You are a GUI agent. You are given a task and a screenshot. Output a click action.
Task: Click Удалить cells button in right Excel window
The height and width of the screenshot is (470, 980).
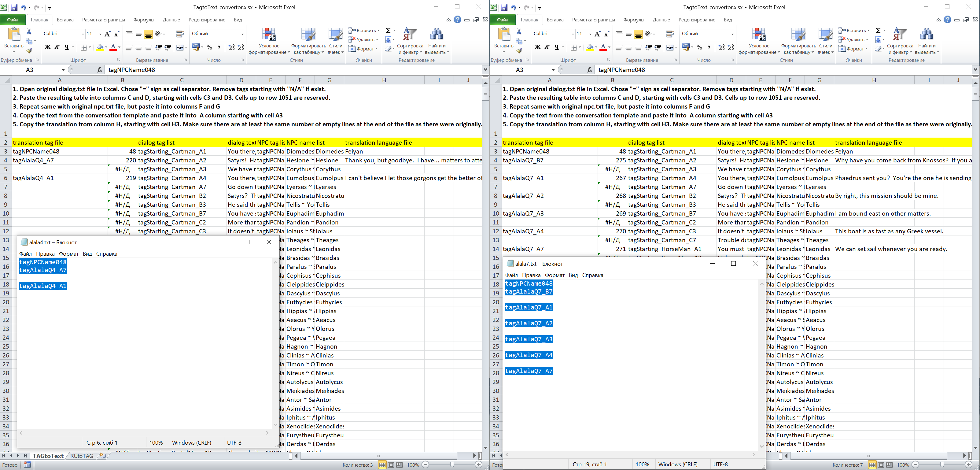pyautogui.click(x=853, y=39)
